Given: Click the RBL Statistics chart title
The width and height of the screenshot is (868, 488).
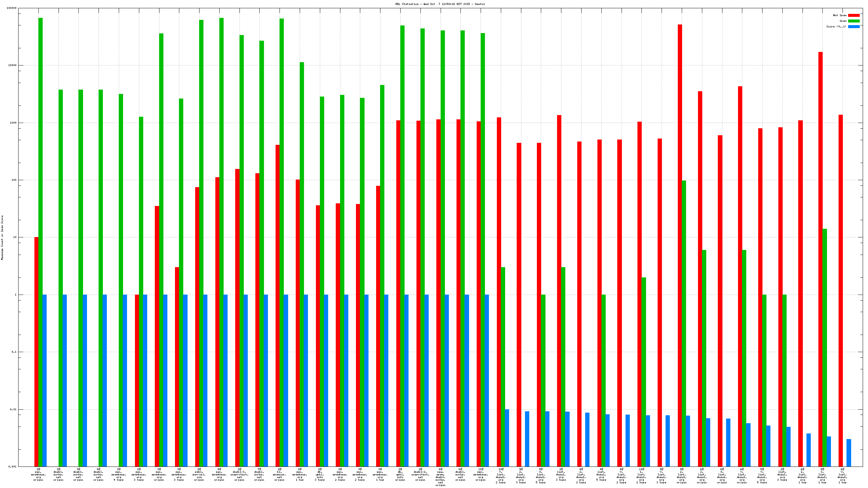Looking at the screenshot, I should 440,4.
